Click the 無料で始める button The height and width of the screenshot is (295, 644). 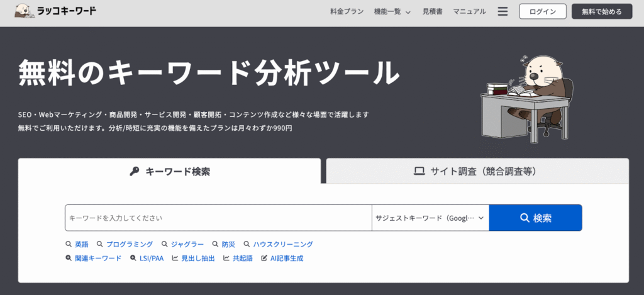602,11
